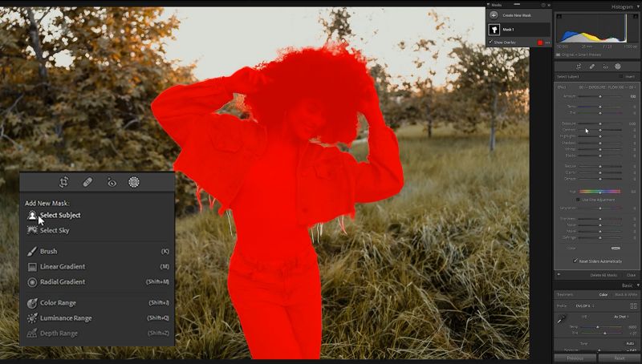Click the Color Range eyedropper icon
This screenshot has width=642, height=364.
pyautogui.click(x=32, y=303)
